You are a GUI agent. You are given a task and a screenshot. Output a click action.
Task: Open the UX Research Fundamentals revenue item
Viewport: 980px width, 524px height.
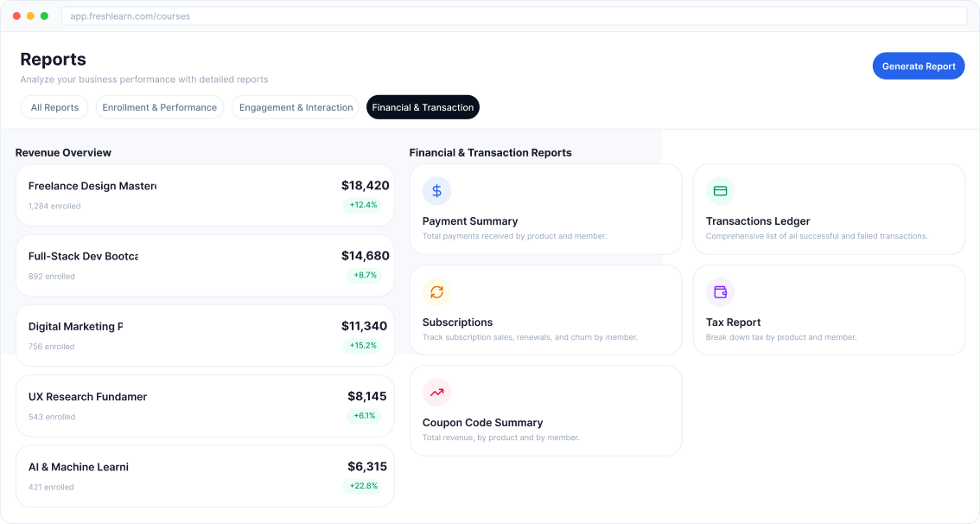tap(205, 406)
